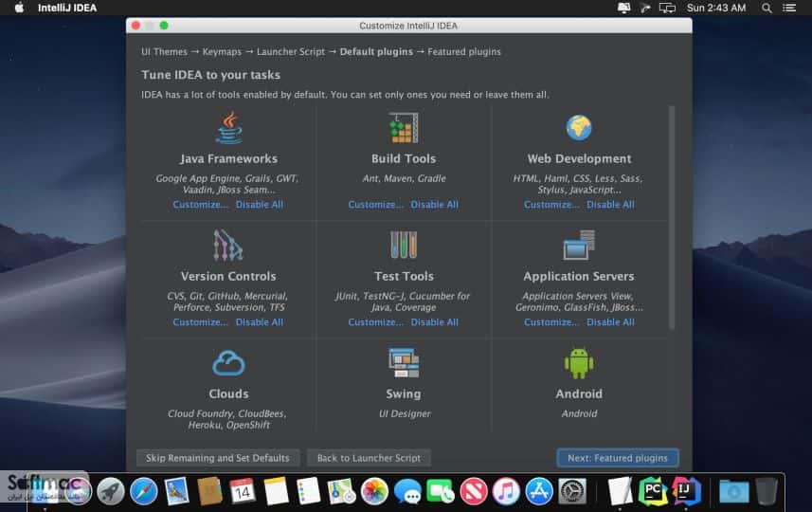The image size is (812, 512).
Task: Click the Swing UI Designer icon
Action: click(404, 362)
